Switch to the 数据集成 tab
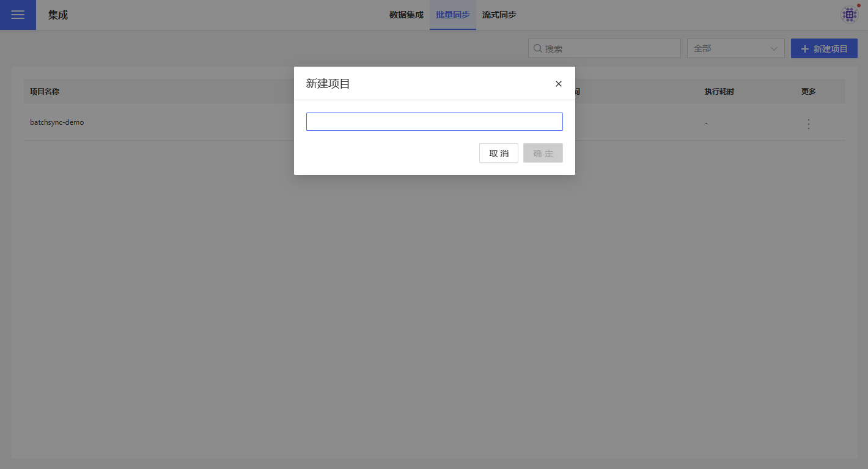Image resolution: width=868 pixels, height=469 pixels. (406, 15)
